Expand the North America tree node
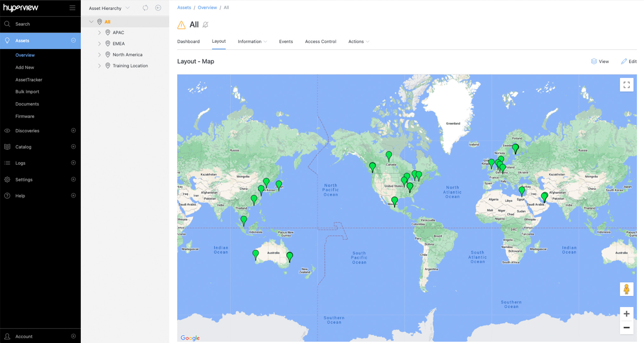This screenshot has height=343, width=644. [x=99, y=55]
